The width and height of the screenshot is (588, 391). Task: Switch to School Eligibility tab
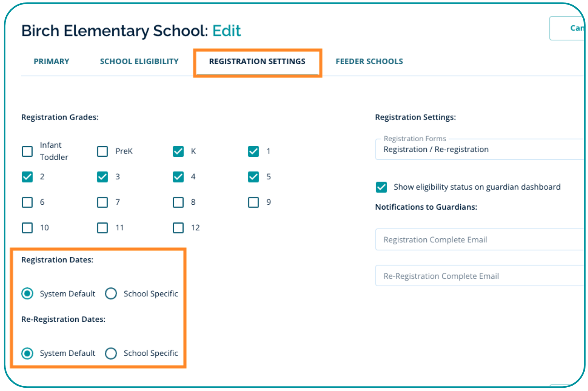point(139,61)
